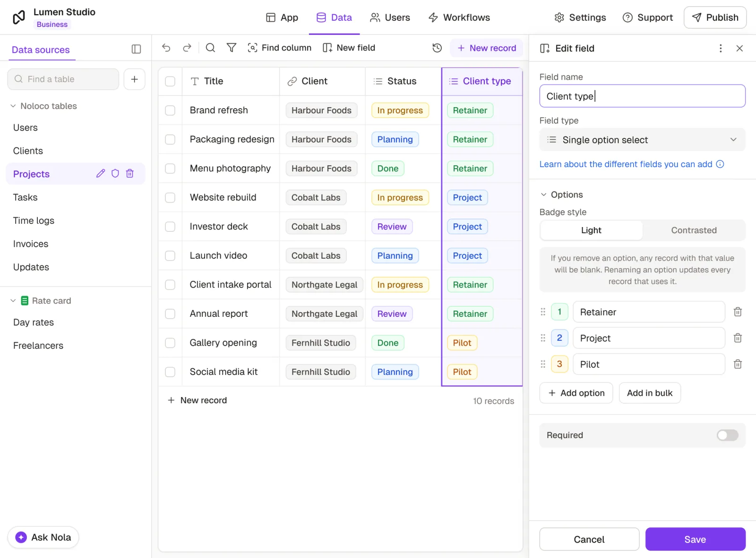Check the Menu photography row checkbox
The height and width of the screenshot is (558, 756).
pos(170,169)
